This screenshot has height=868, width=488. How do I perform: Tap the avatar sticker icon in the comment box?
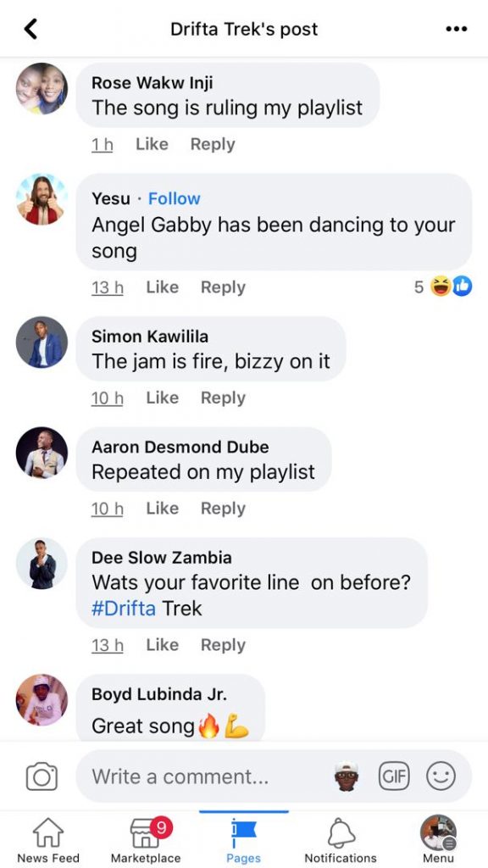(347, 776)
